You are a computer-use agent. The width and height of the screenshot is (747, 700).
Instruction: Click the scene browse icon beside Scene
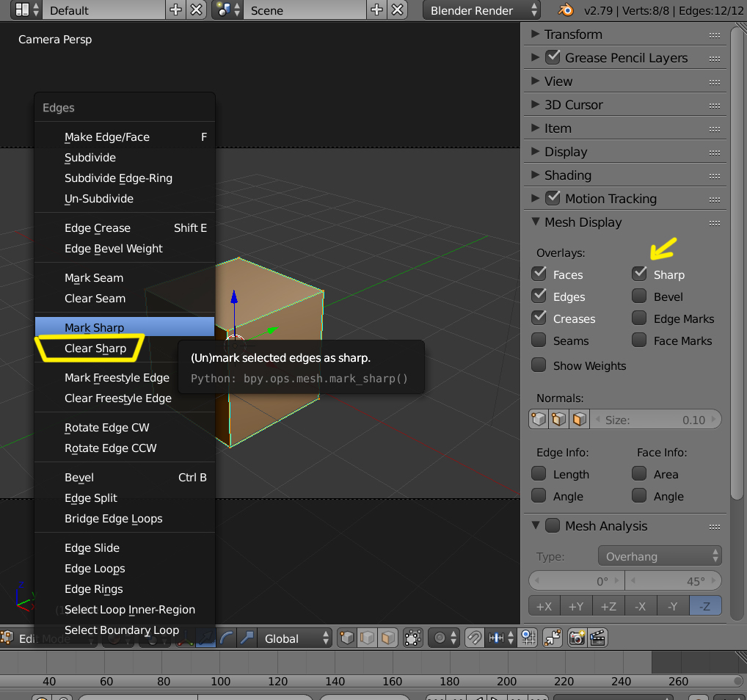[x=228, y=10]
